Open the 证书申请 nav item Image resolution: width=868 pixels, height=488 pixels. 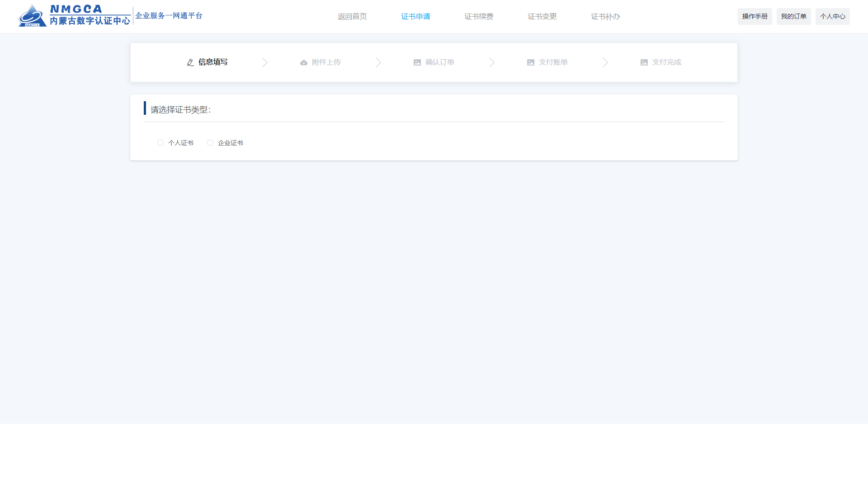(x=415, y=17)
